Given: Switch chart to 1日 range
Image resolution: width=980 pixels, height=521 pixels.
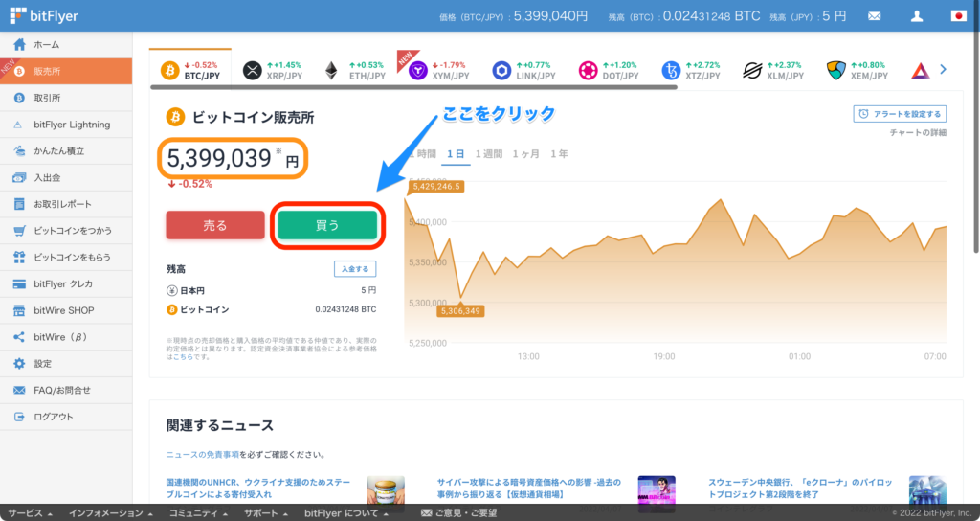Looking at the screenshot, I should pyautogui.click(x=456, y=154).
